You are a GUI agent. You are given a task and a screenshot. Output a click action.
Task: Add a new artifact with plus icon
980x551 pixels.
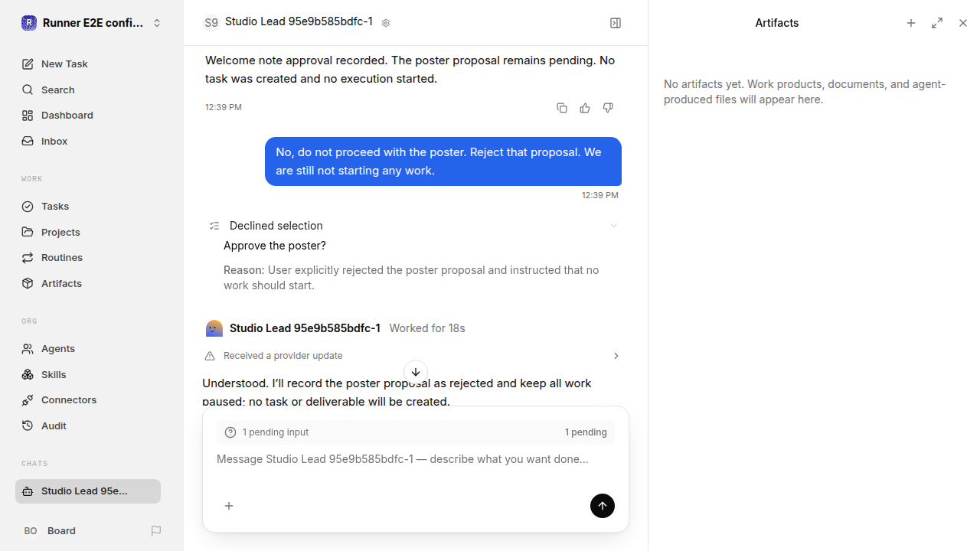[x=911, y=23]
